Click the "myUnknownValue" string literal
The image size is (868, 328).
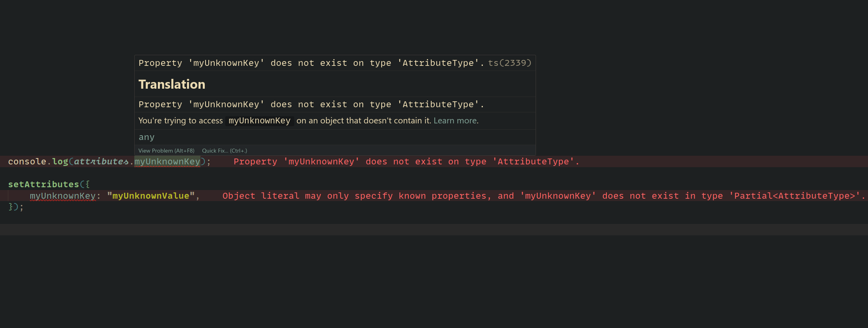pyautogui.click(x=151, y=196)
